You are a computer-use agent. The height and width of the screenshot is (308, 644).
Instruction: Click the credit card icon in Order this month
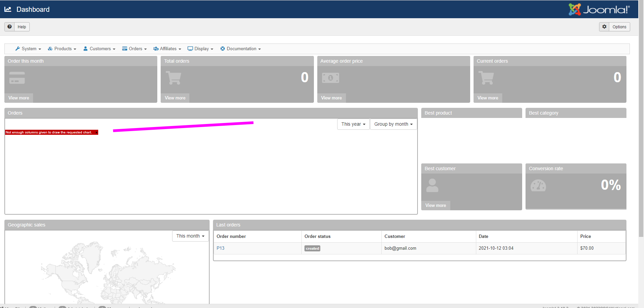(x=17, y=78)
